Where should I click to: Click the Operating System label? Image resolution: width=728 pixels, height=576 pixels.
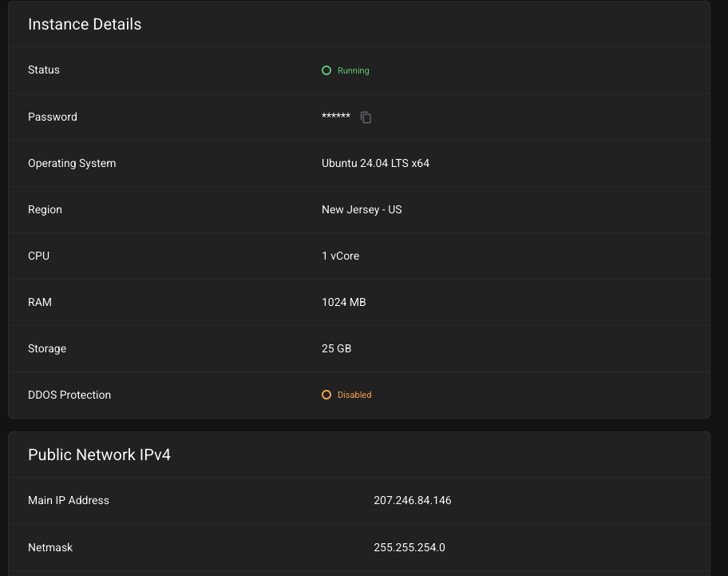point(72,163)
